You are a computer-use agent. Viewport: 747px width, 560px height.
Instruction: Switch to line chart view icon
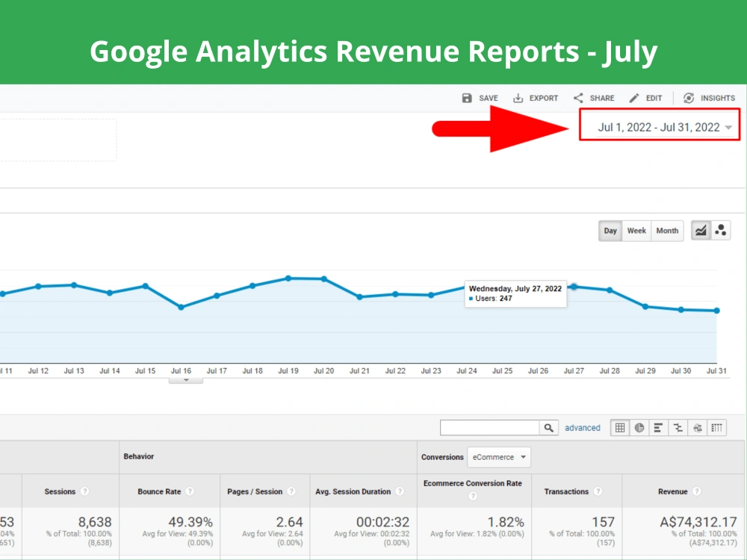[701, 231]
